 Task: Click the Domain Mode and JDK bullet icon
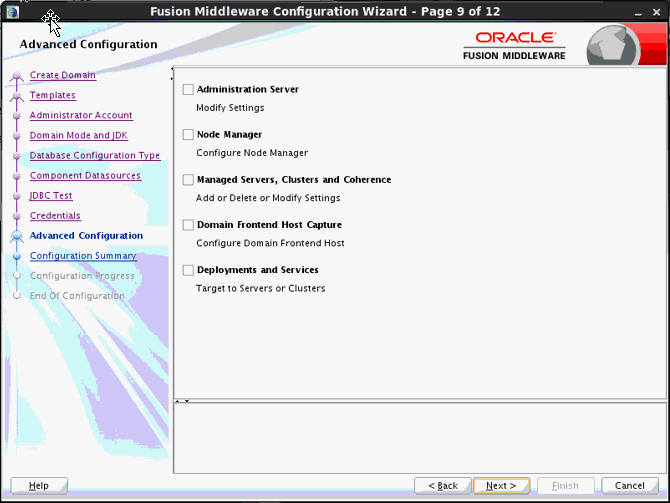(x=17, y=136)
